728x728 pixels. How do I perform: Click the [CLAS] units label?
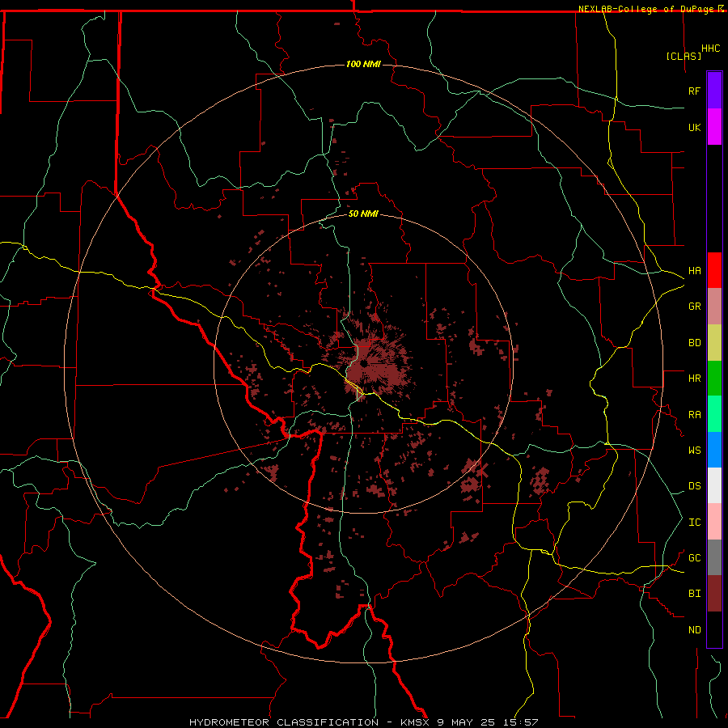click(x=684, y=56)
